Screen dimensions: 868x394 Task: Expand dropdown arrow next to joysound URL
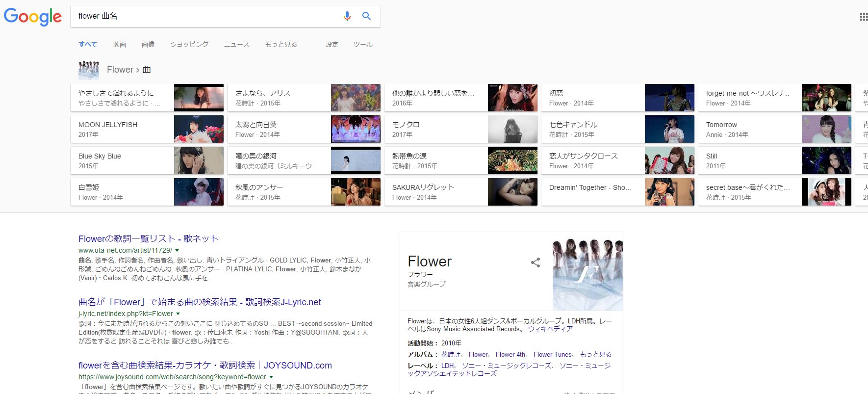271,377
